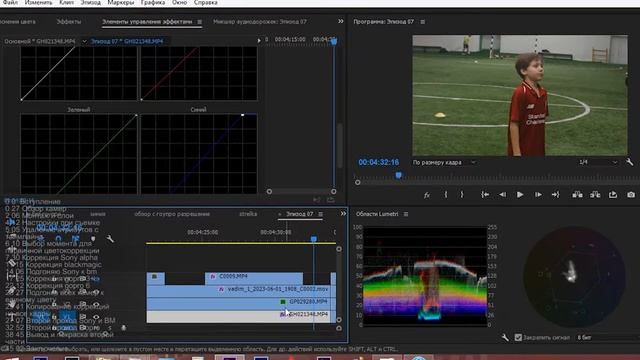Switch to the Эффекты panel tab

[x=69, y=22]
